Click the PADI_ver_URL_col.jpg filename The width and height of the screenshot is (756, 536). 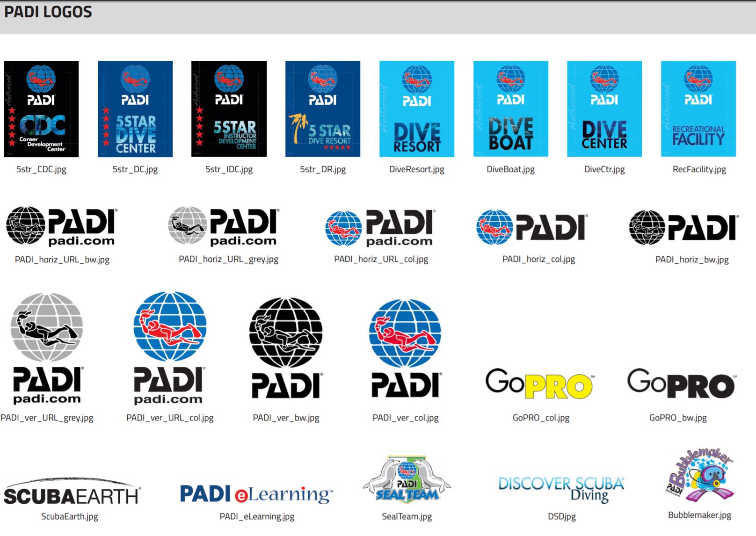click(170, 418)
